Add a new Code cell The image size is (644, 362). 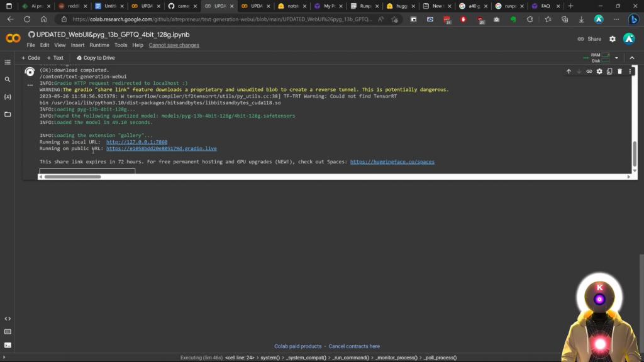click(31, 58)
